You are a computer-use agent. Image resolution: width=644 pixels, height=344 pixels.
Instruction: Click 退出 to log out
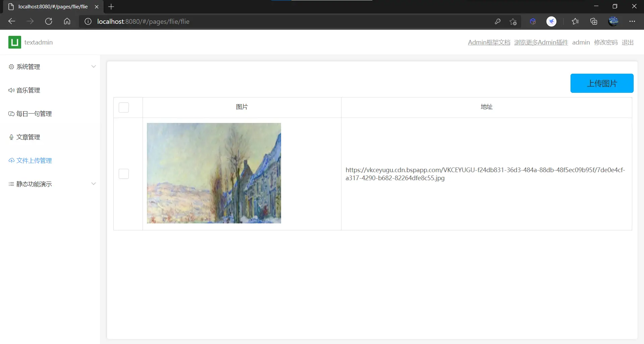[x=627, y=43]
